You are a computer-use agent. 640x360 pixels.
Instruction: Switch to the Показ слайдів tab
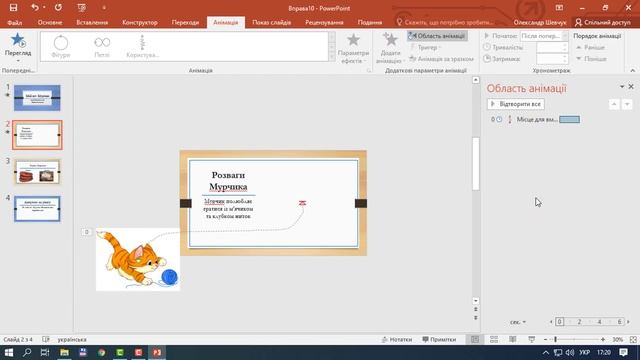[x=271, y=22]
